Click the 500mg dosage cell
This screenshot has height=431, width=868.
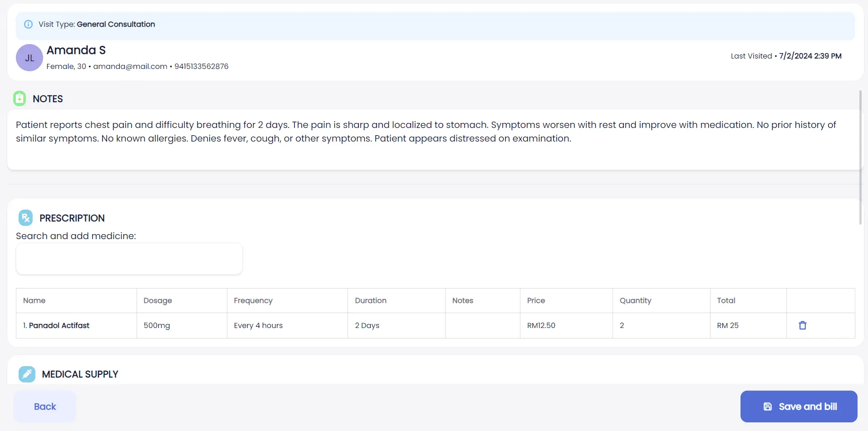point(157,325)
